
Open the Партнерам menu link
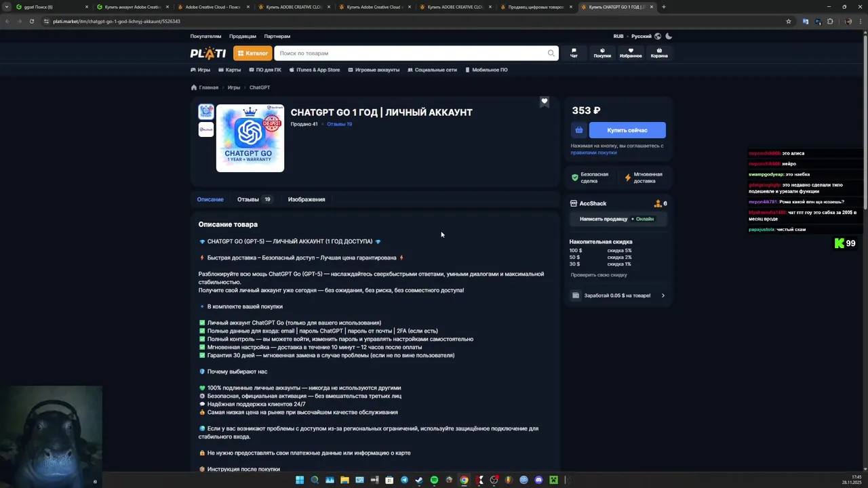click(277, 36)
